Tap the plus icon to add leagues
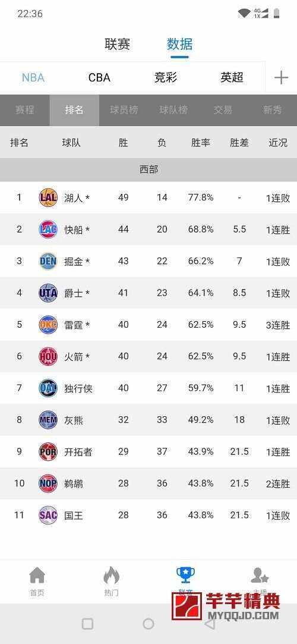Image resolution: width=297 pixels, height=644 pixels. [x=281, y=77]
